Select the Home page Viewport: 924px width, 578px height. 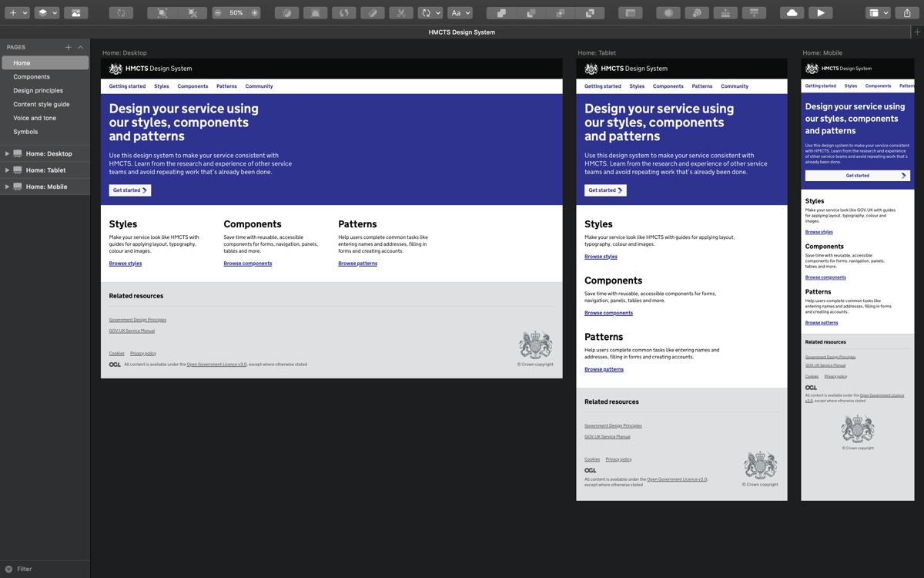(x=45, y=63)
